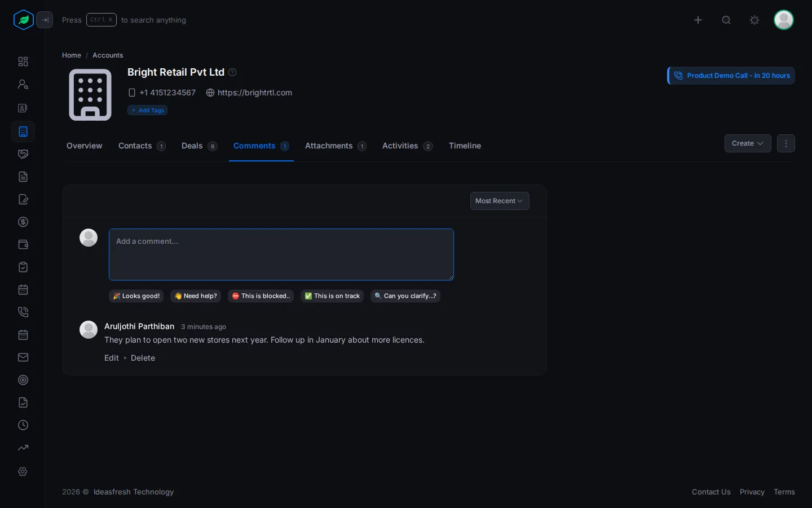Viewport: 812px width, 508px height.
Task: Open the phone calls icon in sidebar
Action: [x=23, y=312]
